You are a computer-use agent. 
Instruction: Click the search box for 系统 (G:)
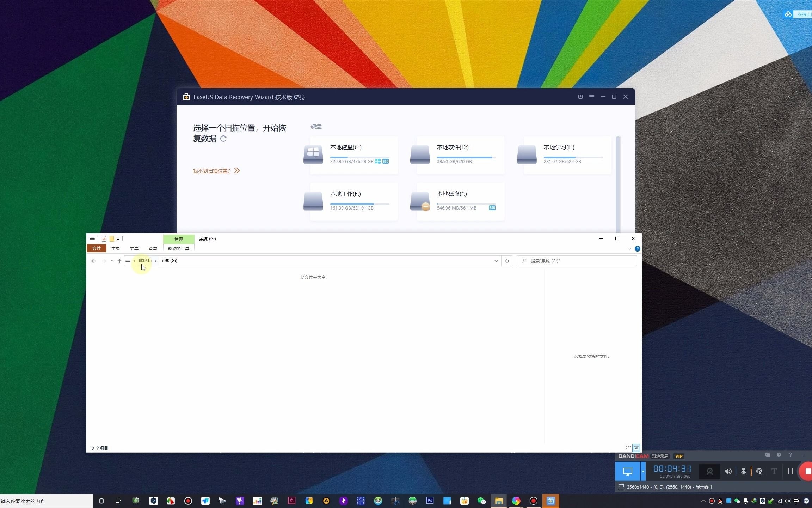(577, 261)
